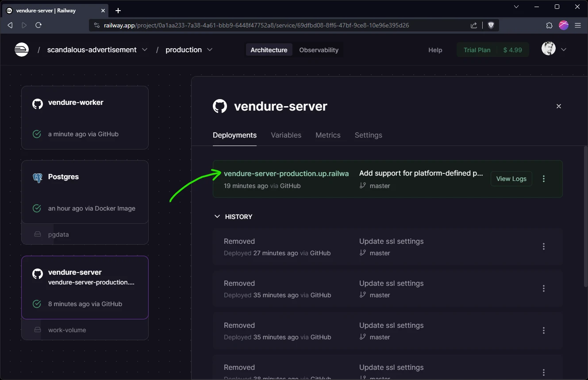Open the vendure-server-production.up.railway deployment link

[286, 173]
